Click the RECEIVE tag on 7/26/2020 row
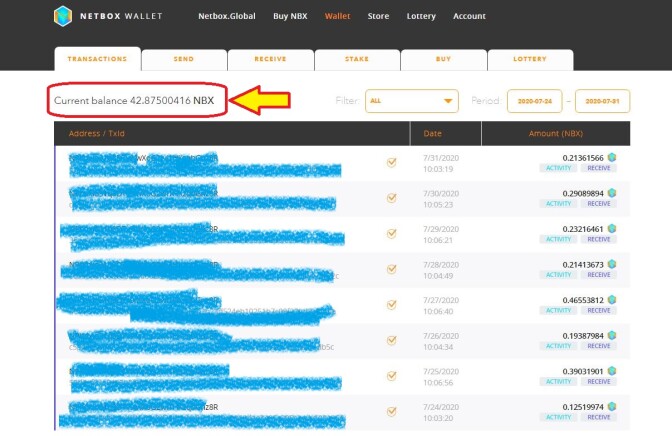Image resolution: width=672 pixels, height=436 pixels. (599, 346)
